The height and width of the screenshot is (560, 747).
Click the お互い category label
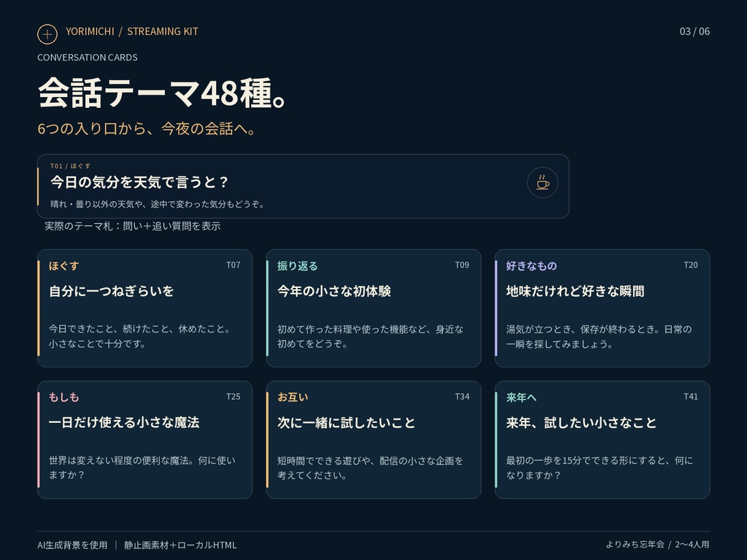[x=293, y=397]
